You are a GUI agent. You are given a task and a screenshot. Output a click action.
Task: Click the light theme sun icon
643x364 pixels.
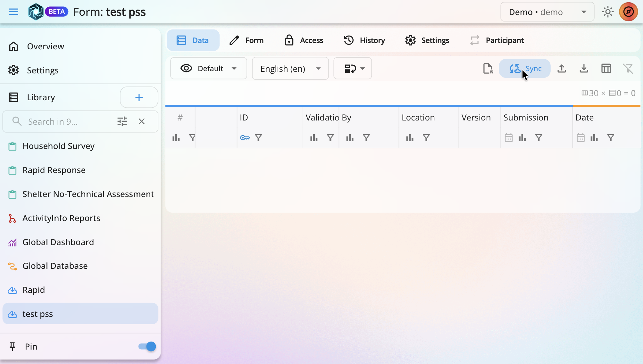607,12
